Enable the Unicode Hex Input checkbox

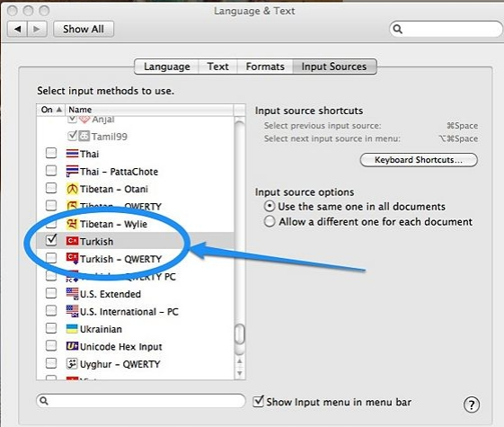pos(51,345)
